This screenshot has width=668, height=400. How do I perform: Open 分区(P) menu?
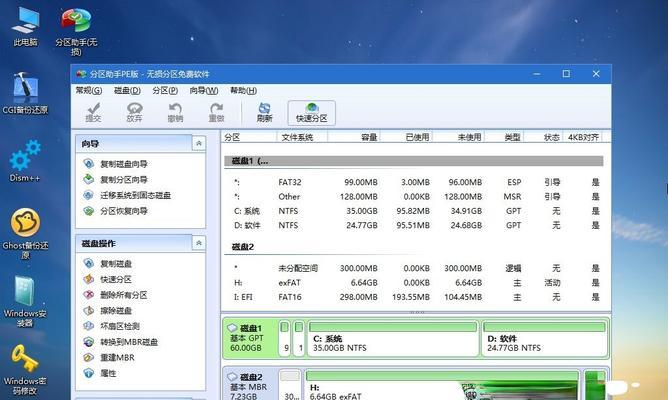pos(165,90)
